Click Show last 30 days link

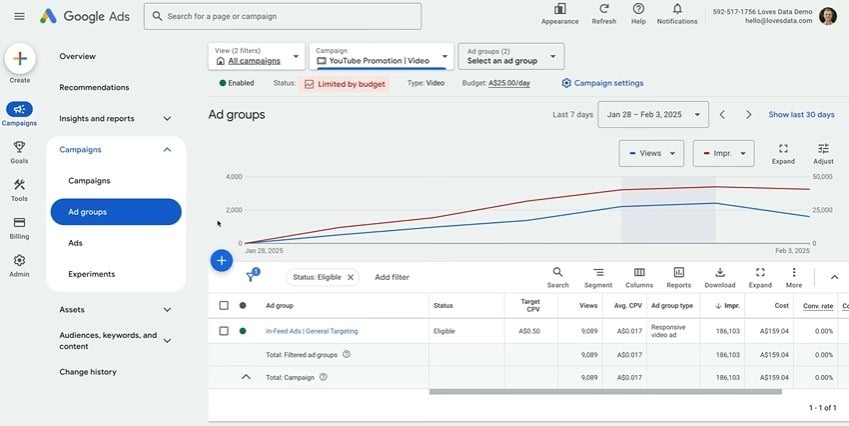click(x=801, y=115)
